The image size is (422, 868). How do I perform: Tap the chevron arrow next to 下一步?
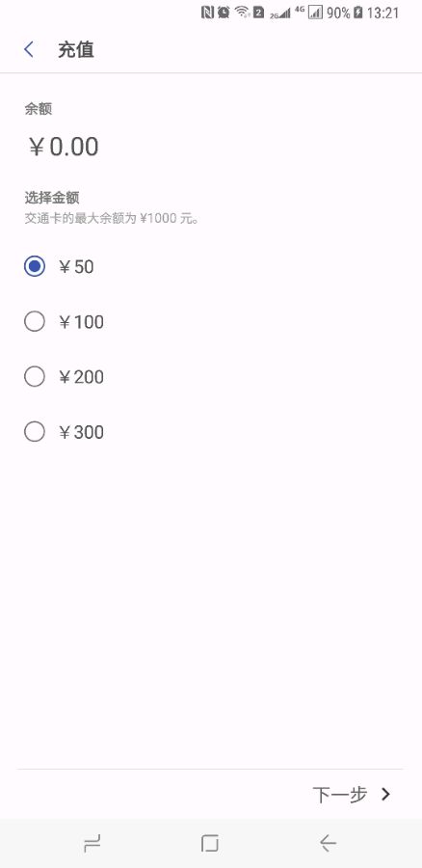point(385,795)
